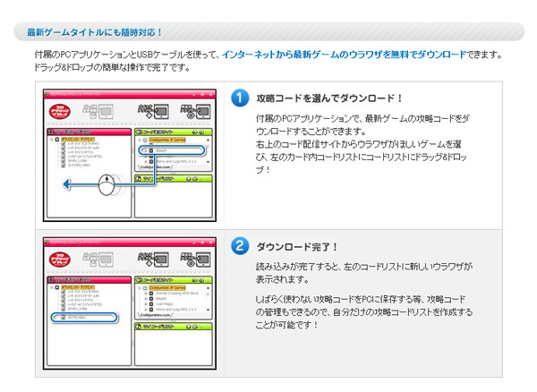This screenshot has width=537, height=392.
Task: Click second round button in lower green panel header, step 1
Action: pos(195,178)
